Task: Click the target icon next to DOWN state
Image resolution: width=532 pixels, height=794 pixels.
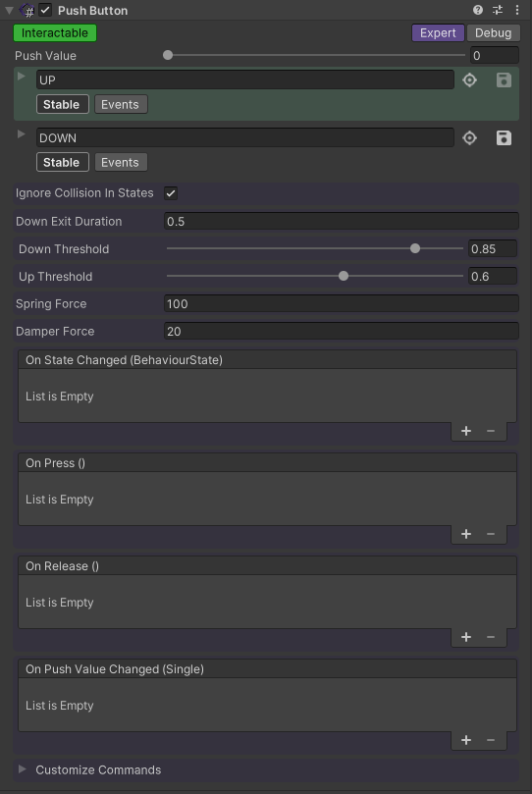Action: [470, 137]
